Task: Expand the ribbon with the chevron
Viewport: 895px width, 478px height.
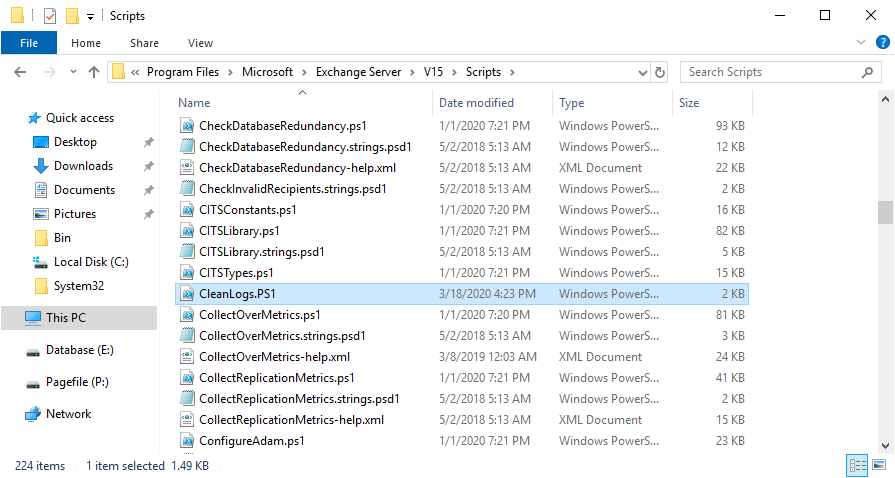Action: 861,42
